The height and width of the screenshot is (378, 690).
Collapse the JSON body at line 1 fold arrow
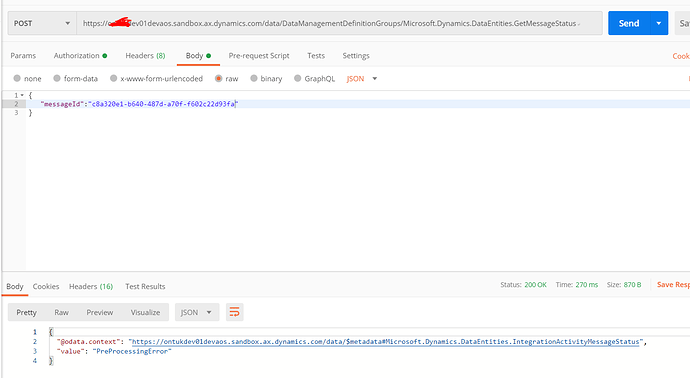(22, 95)
